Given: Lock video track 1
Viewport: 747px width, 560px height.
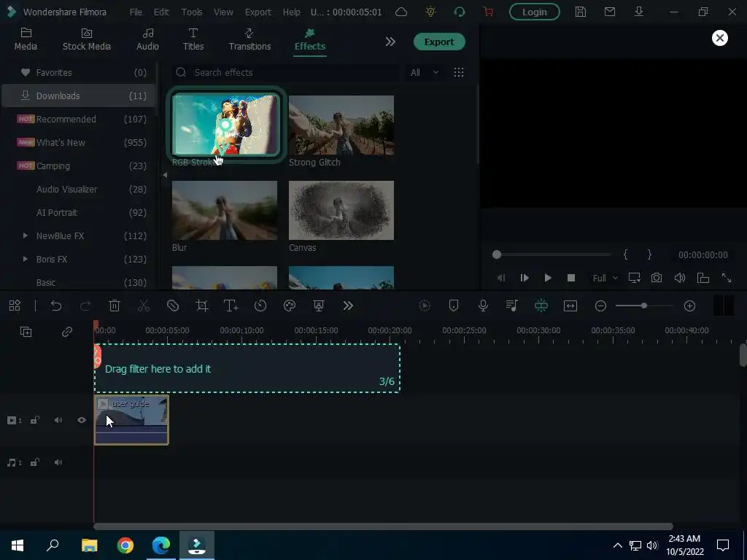Looking at the screenshot, I should point(35,420).
